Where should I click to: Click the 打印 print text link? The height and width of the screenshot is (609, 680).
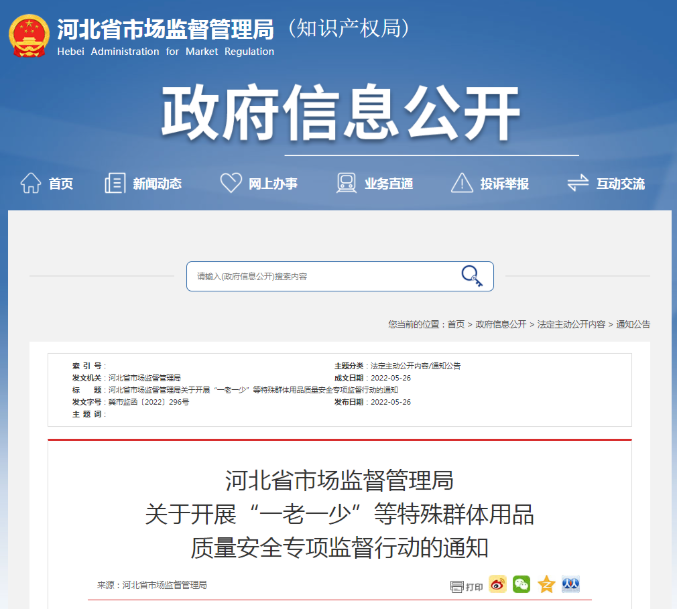474,586
